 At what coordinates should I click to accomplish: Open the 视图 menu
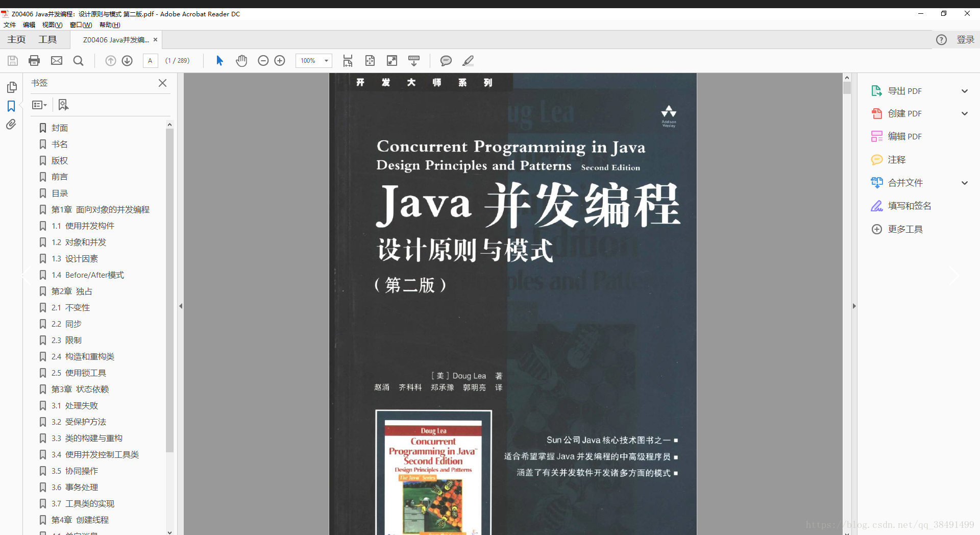point(52,25)
